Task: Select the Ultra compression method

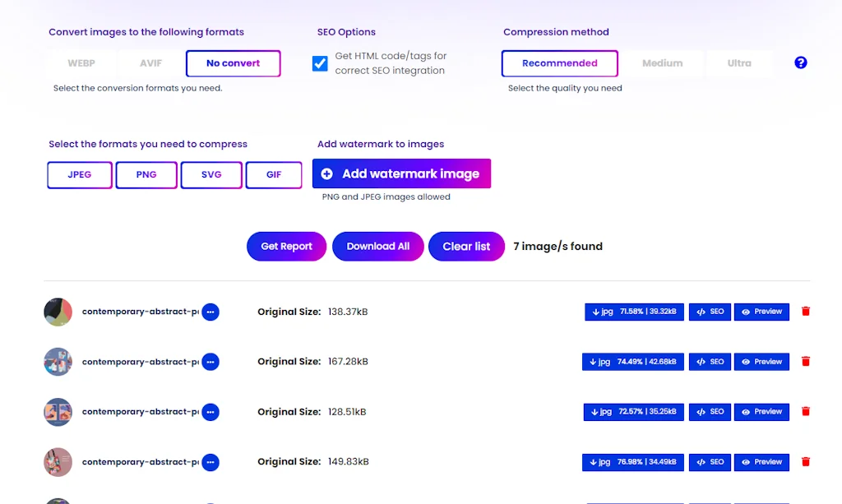Action: 738,62
